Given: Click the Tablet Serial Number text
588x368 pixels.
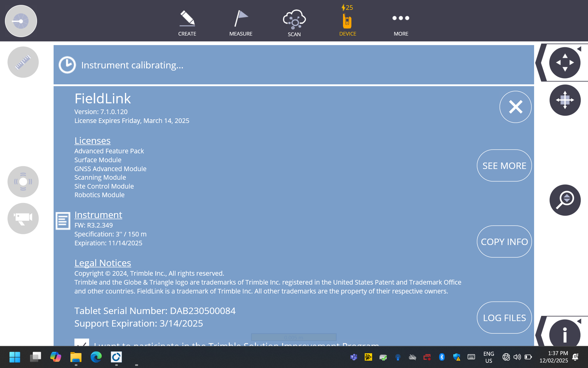Looking at the screenshot, I should pyautogui.click(x=155, y=311).
